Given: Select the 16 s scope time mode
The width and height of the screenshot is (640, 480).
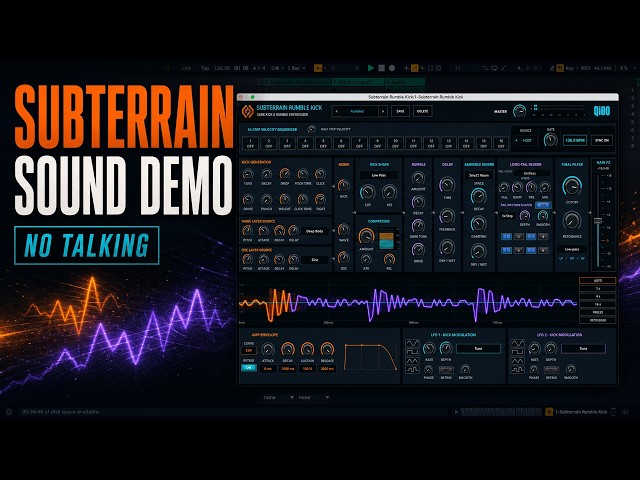Looking at the screenshot, I should tap(598, 304).
